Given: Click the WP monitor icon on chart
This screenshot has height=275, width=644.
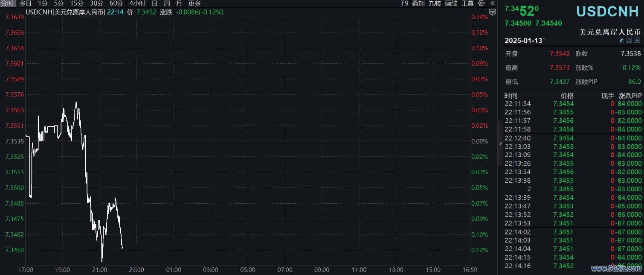Looking at the screenshot, I should tap(493, 12).
